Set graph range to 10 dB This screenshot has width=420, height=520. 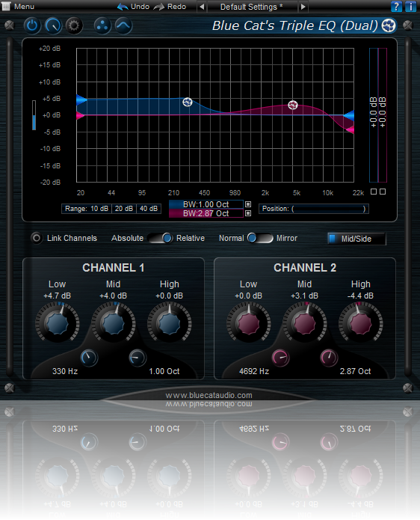tap(99, 209)
